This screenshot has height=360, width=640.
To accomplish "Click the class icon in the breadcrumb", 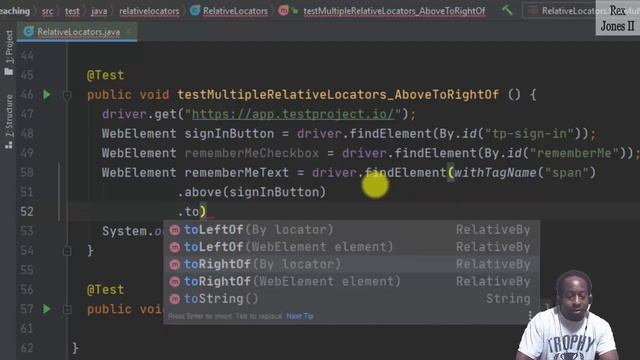I will (195, 11).
